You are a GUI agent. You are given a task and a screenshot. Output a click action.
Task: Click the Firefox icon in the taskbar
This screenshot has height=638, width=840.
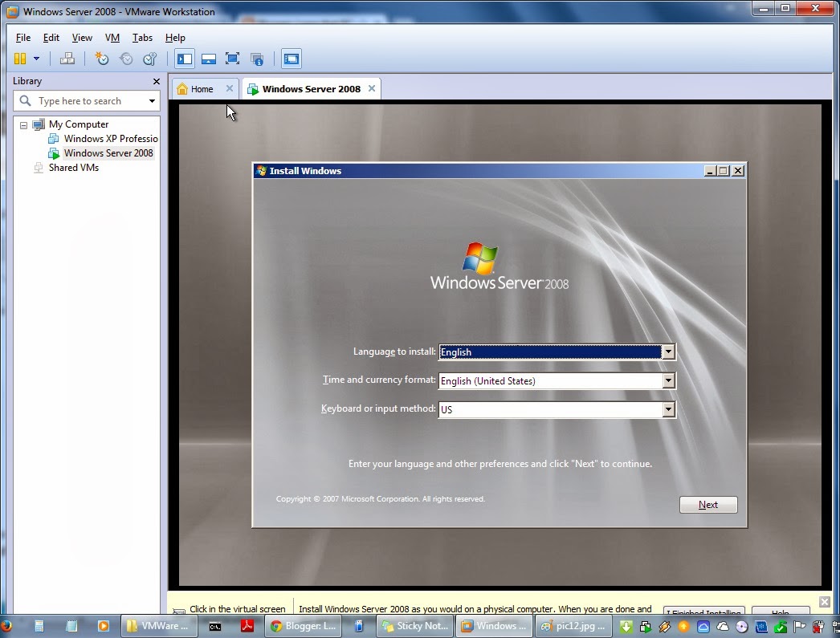click(6, 626)
